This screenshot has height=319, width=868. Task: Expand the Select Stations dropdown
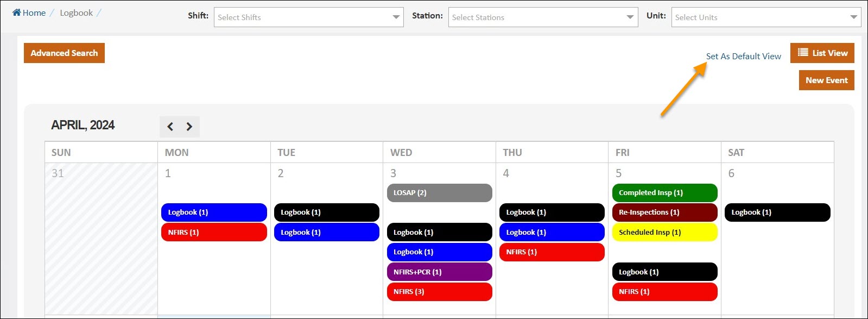[543, 17]
